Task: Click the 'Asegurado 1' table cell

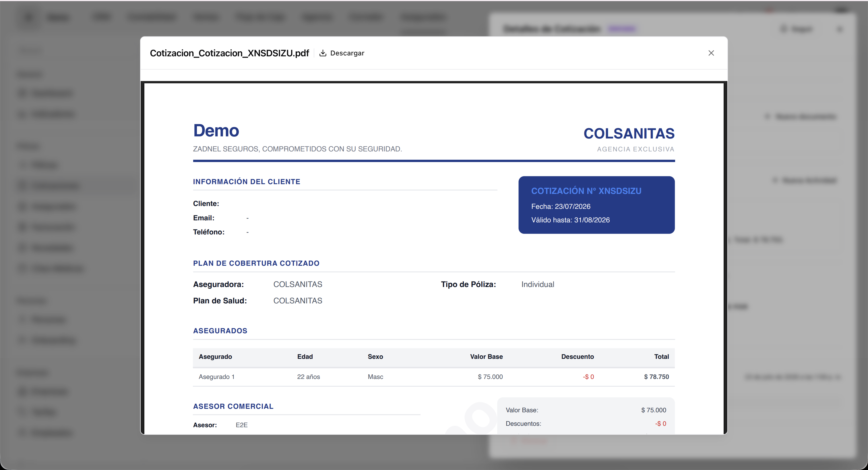Action: point(217,377)
